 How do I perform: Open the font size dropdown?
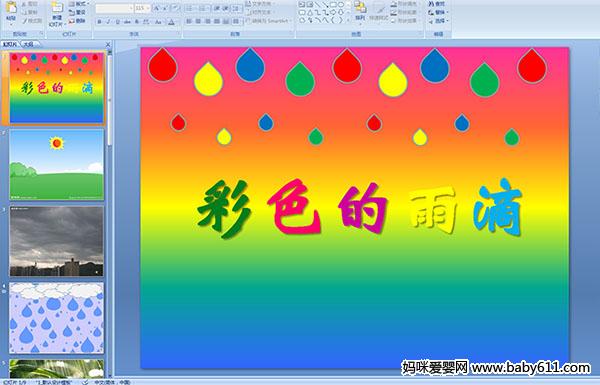148,8
